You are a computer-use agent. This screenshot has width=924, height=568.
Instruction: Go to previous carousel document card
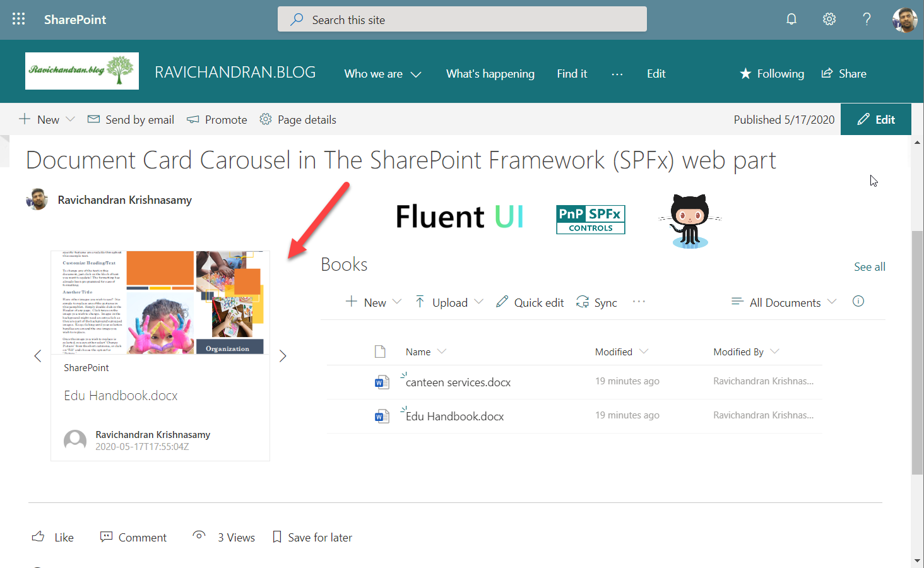pos(38,356)
